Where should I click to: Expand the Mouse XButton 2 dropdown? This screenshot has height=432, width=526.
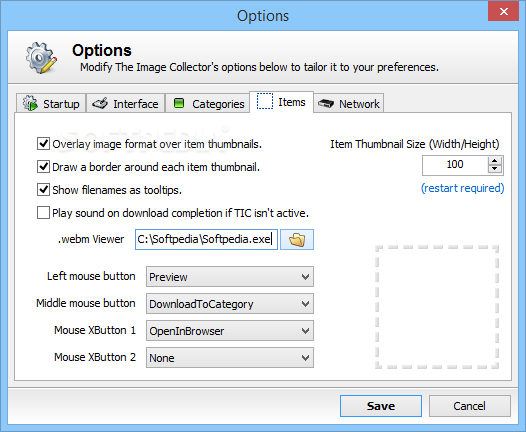pyautogui.click(x=230, y=358)
